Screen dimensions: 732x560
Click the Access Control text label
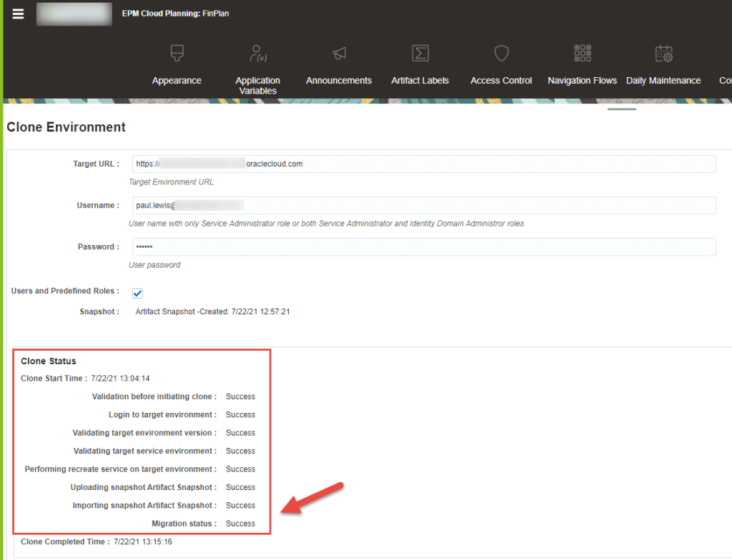(x=501, y=81)
